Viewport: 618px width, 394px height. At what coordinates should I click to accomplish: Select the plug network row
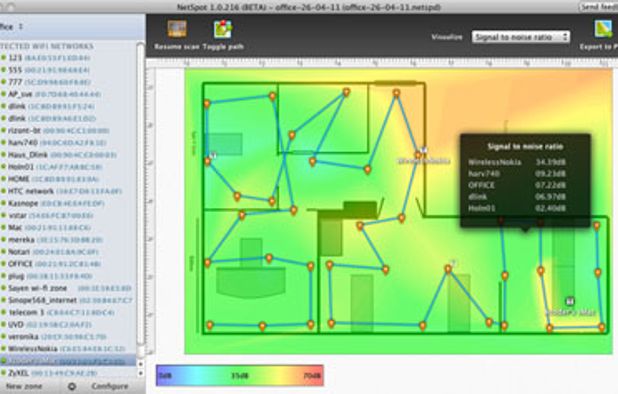(69, 276)
